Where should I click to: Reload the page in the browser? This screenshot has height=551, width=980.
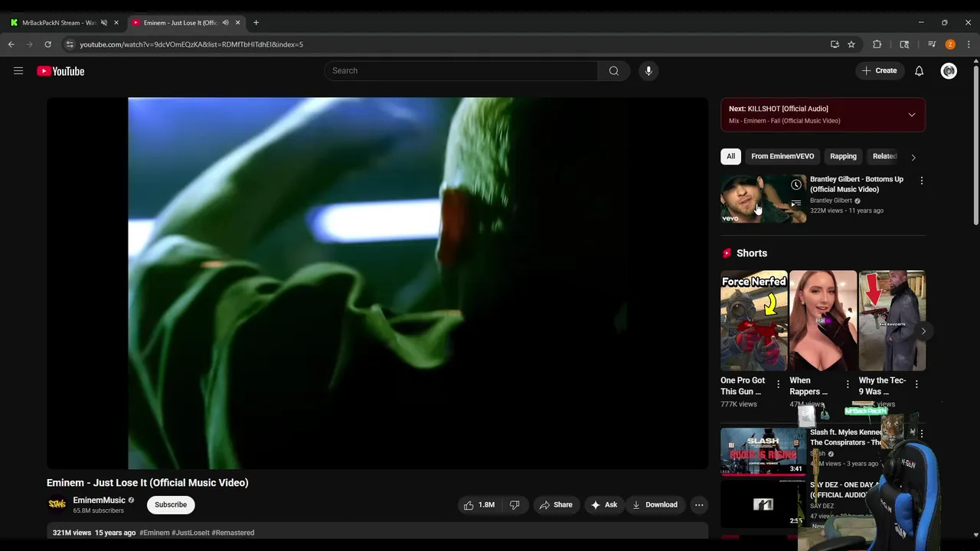coord(47,44)
